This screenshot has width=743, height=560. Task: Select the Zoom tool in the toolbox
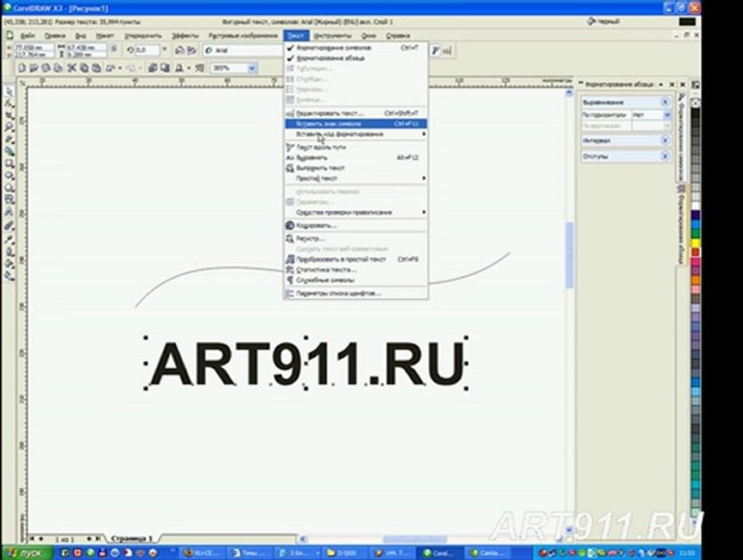[x=9, y=127]
